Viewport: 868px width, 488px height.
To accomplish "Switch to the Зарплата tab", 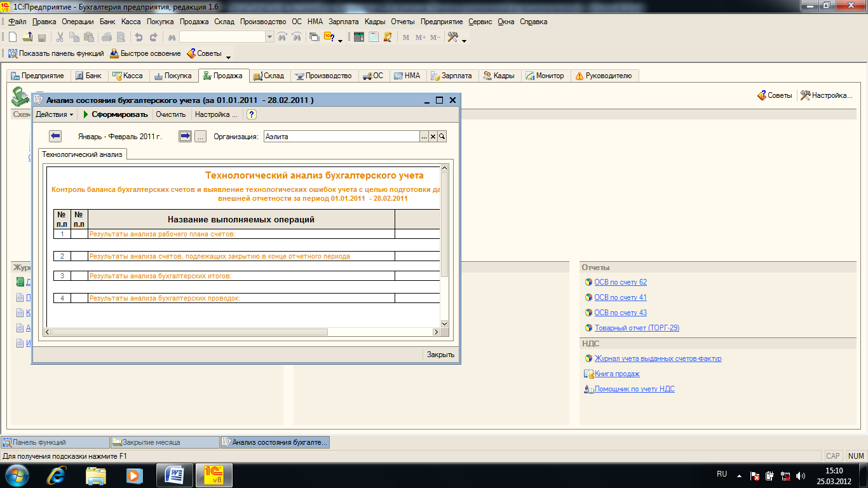I will (x=452, y=76).
